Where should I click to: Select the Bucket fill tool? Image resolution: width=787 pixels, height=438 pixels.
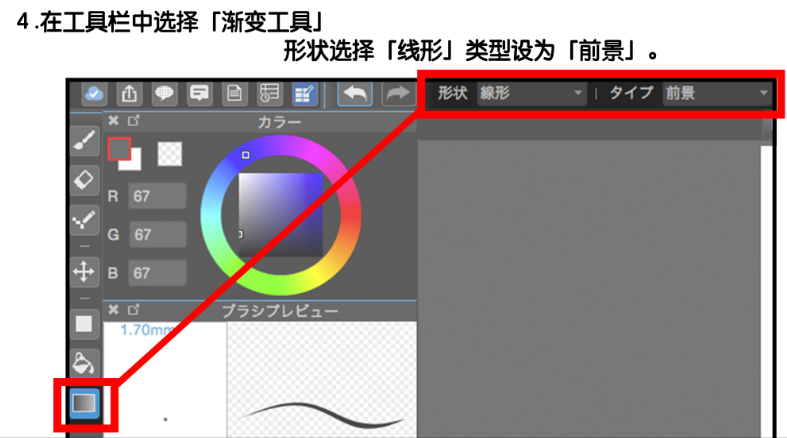pos(84,362)
